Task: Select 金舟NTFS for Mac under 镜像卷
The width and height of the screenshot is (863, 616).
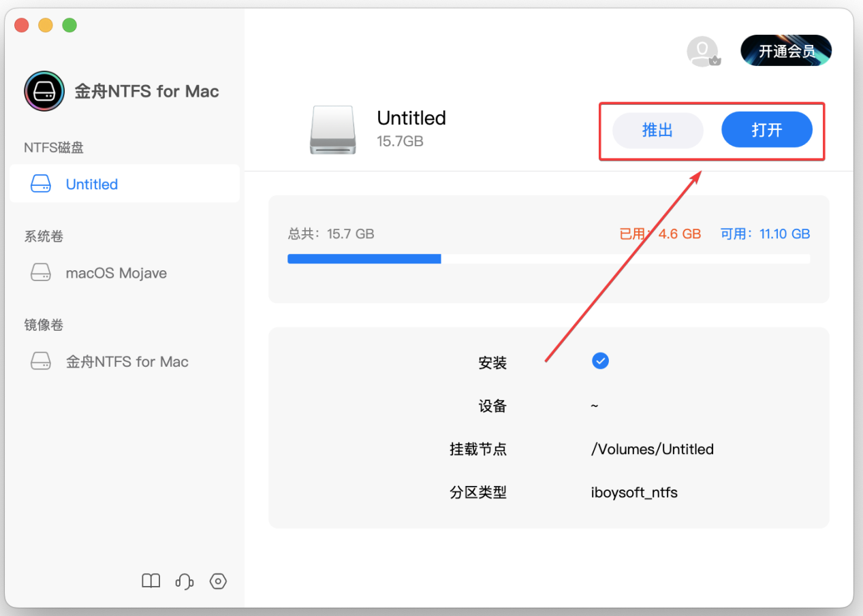Action: pos(125,361)
